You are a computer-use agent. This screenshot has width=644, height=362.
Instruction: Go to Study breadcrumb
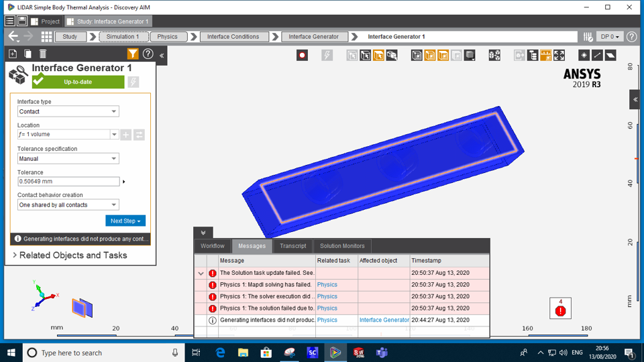coord(70,36)
